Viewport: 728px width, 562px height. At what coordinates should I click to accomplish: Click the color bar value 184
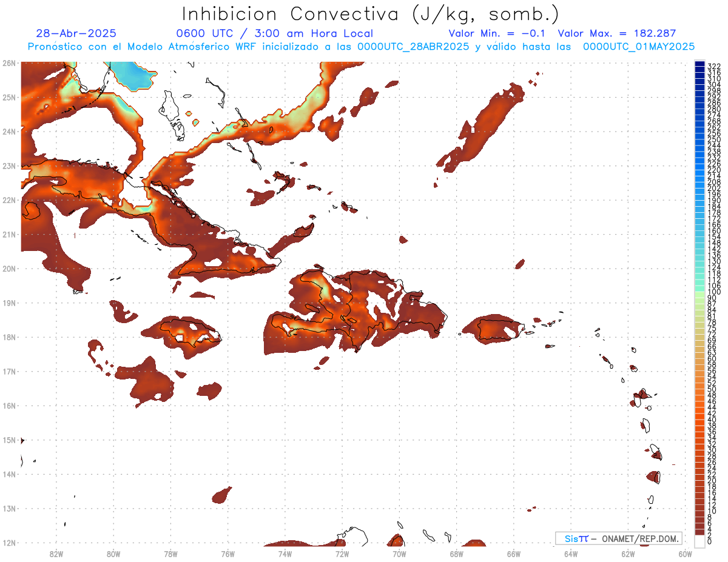[714, 206]
